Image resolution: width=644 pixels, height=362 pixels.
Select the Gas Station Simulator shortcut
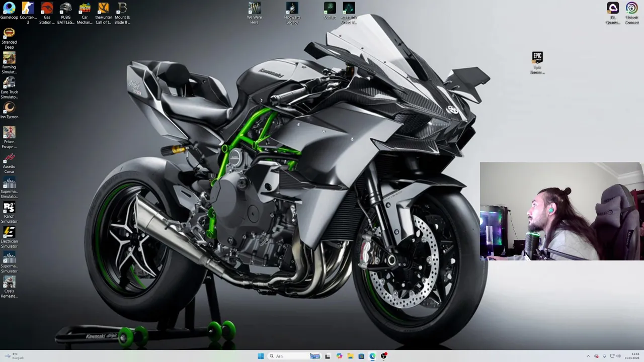[47, 13]
